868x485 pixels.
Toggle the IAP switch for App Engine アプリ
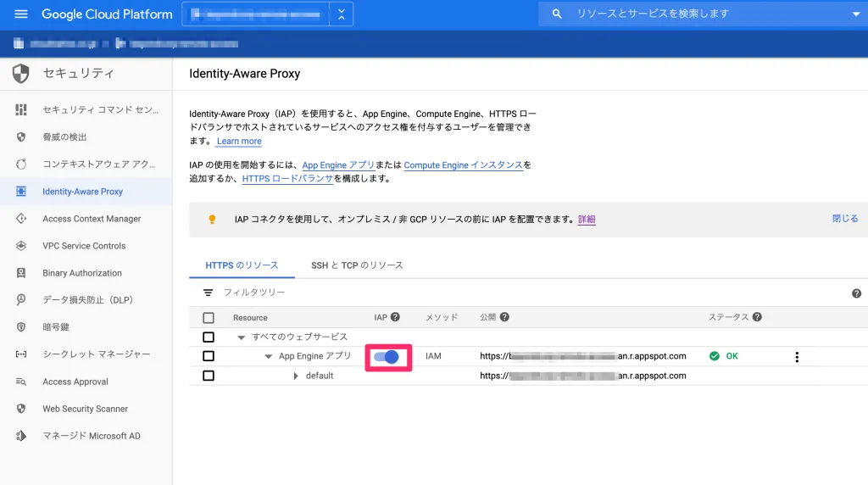[387, 357]
